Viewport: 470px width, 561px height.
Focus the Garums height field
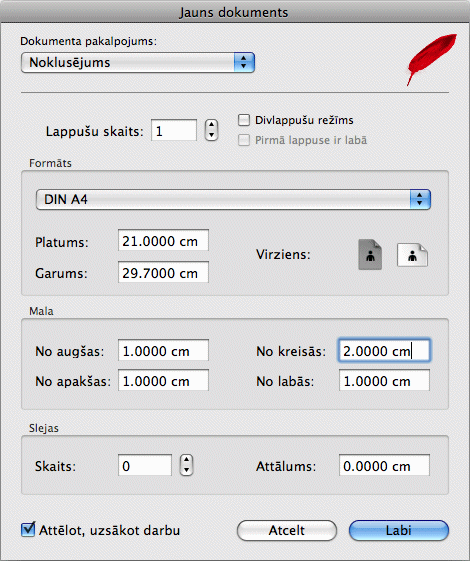pyautogui.click(x=163, y=272)
